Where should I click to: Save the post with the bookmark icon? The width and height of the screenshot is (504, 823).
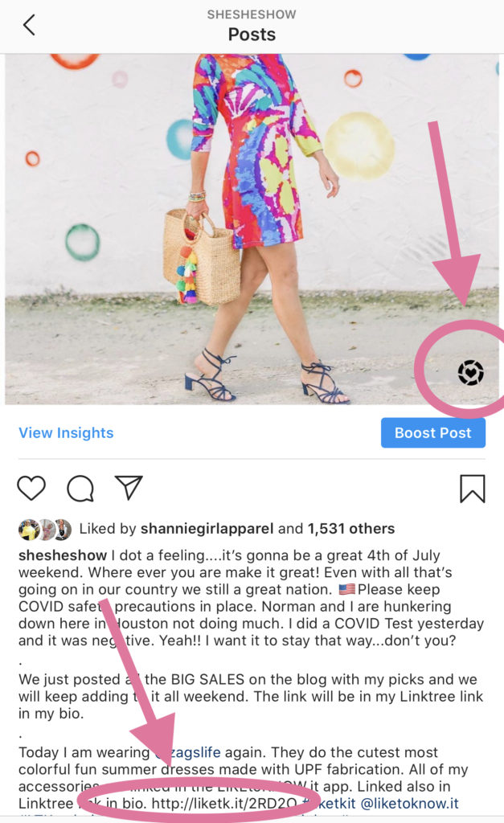click(473, 489)
